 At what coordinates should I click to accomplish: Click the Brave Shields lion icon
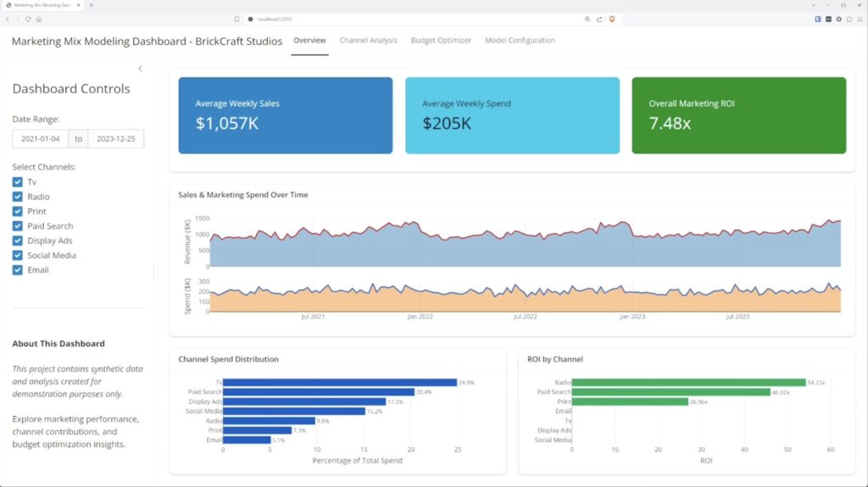[612, 19]
